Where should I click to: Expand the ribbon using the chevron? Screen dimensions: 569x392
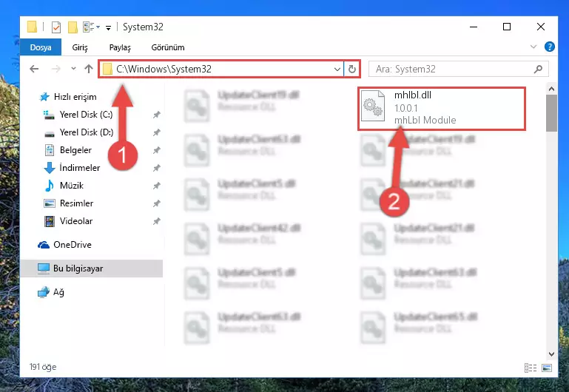[x=533, y=47]
